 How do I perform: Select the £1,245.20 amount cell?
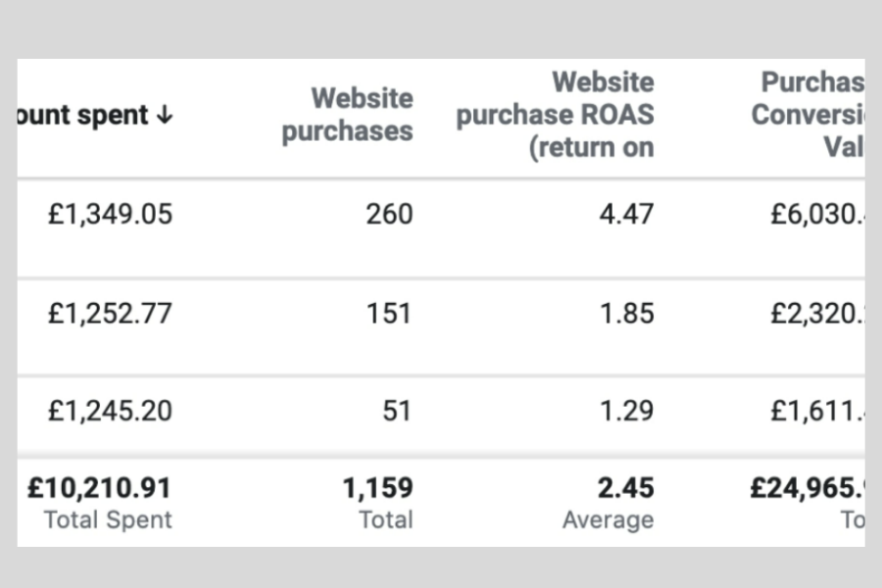click(x=110, y=411)
